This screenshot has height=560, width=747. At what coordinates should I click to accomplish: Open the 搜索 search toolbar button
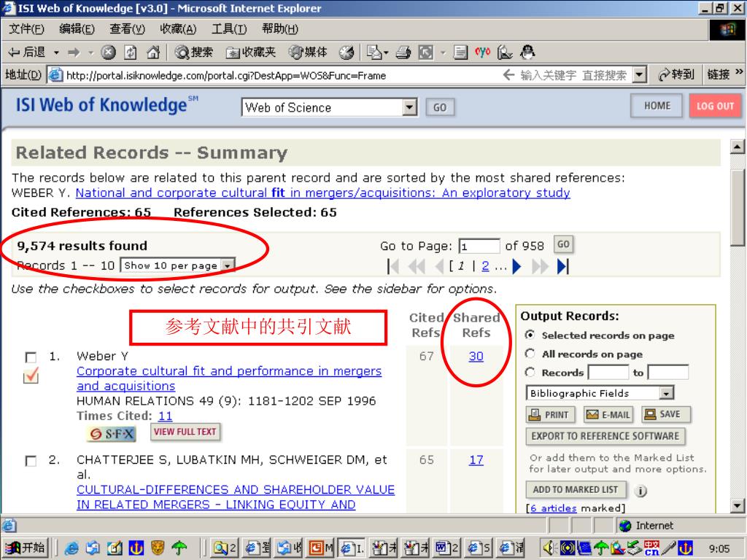pos(193,52)
